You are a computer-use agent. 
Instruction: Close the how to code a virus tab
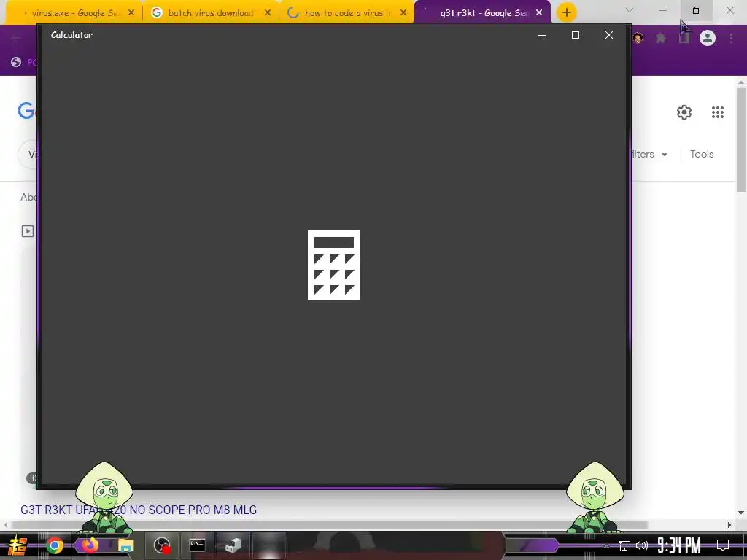tap(403, 13)
